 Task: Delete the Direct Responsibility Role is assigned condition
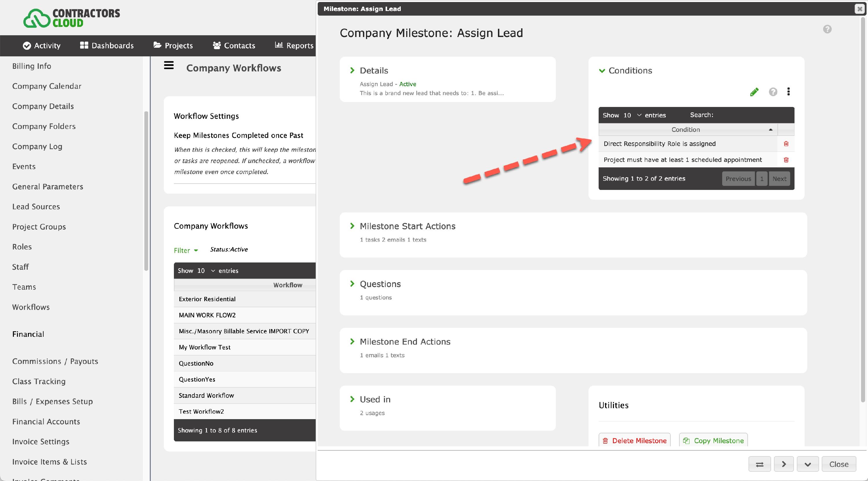[786, 144]
